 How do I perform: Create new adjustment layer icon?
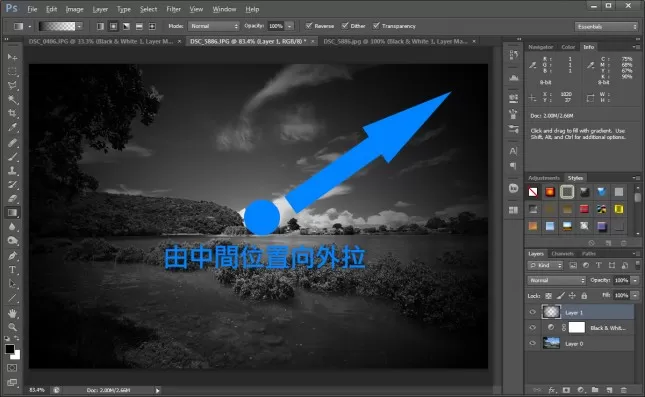pyautogui.click(x=581, y=390)
